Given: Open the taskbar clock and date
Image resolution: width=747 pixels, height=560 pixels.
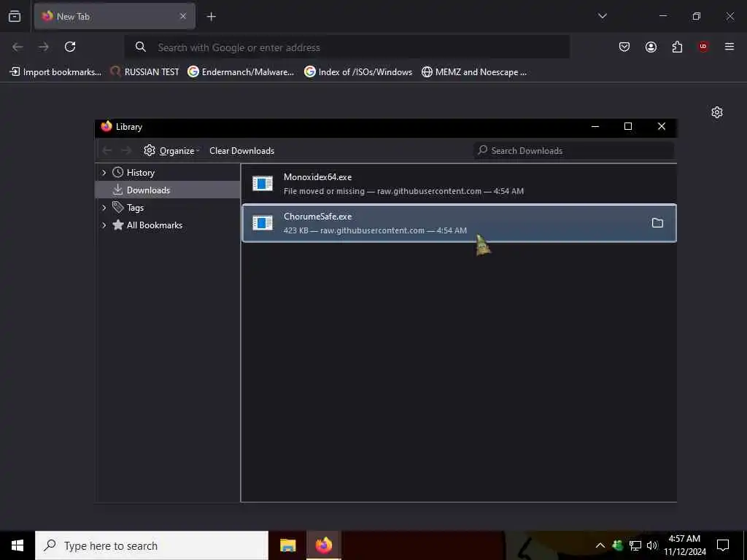Looking at the screenshot, I should [x=684, y=545].
